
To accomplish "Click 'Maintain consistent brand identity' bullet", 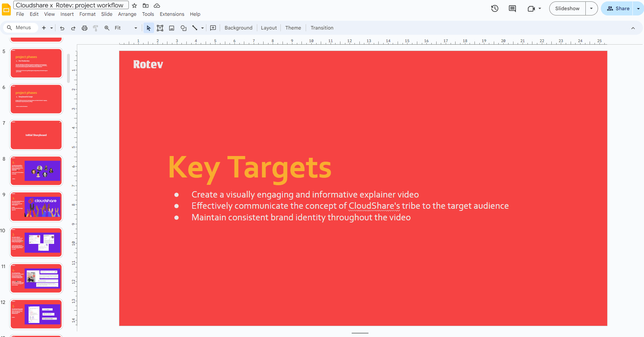I will (x=301, y=217).
